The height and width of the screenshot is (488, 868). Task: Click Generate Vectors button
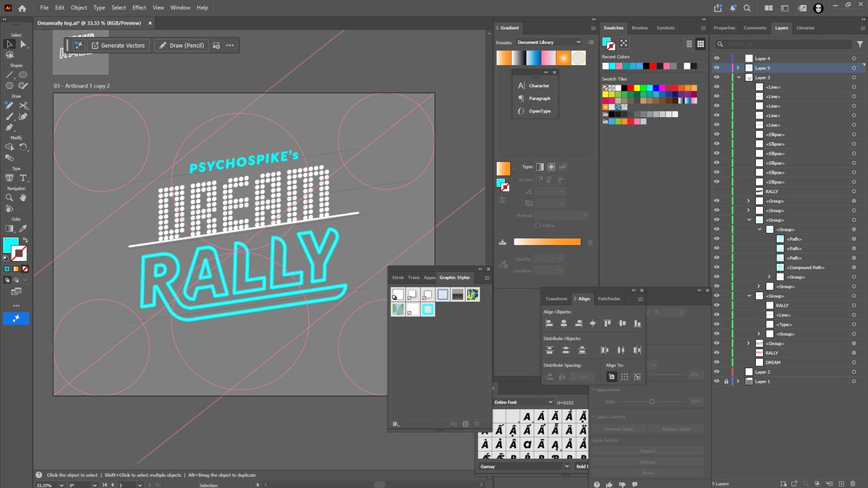click(117, 46)
